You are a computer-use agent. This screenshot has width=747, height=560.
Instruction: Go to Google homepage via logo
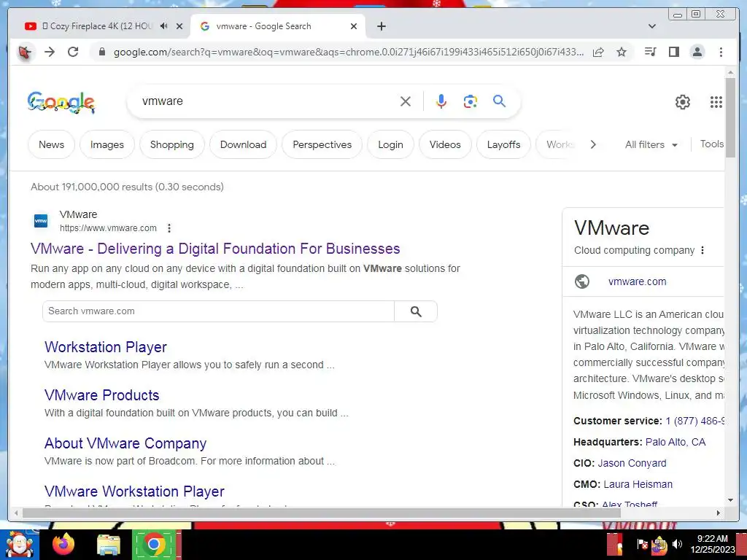point(61,102)
